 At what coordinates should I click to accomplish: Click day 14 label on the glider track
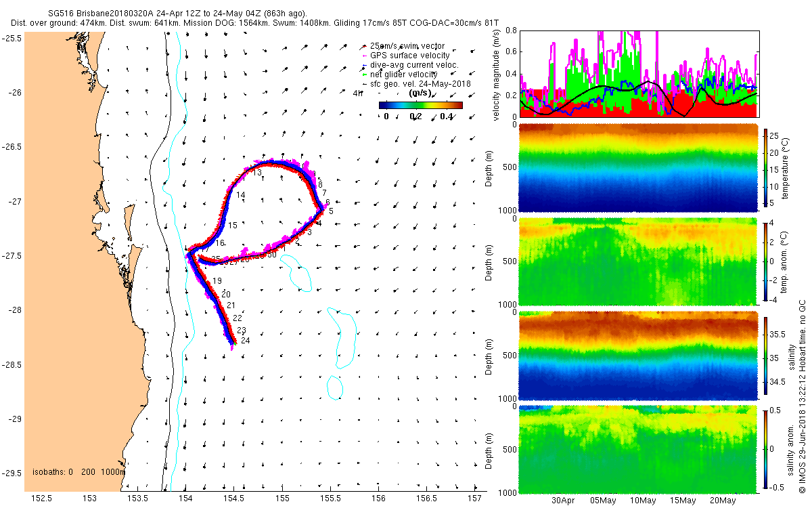click(241, 195)
